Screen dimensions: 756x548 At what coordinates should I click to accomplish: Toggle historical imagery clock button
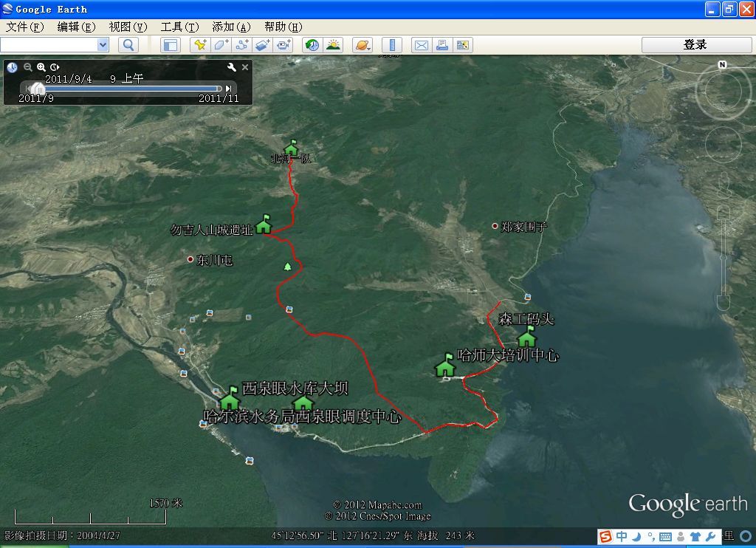tap(312, 45)
